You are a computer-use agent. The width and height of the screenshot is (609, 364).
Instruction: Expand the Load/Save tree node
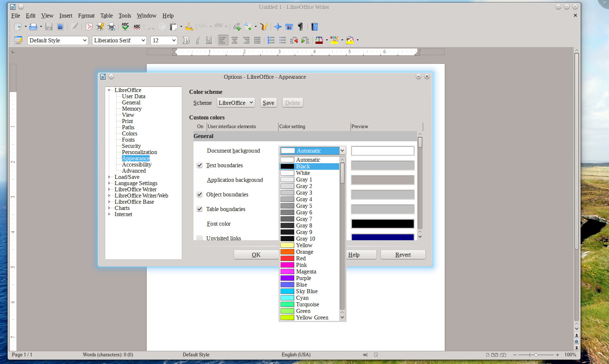coord(109,177)
